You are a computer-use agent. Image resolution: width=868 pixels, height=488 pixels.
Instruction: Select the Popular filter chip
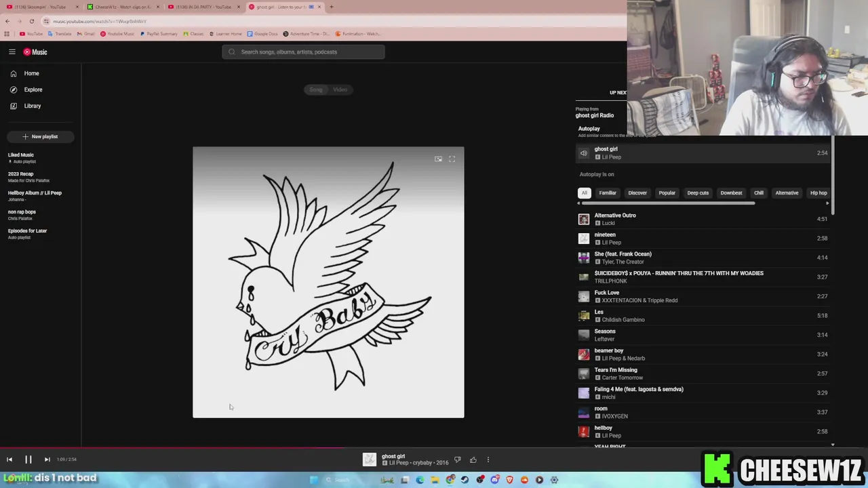click(x=667, y=193)
